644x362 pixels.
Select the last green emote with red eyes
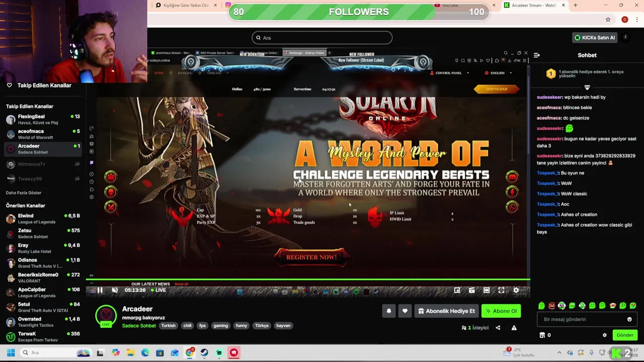point(633,306)
